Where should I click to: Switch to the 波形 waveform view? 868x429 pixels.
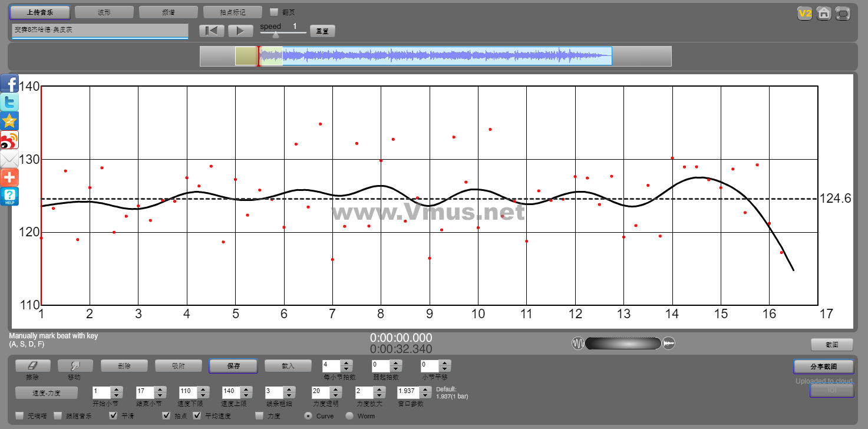click(x=104, y=12)
